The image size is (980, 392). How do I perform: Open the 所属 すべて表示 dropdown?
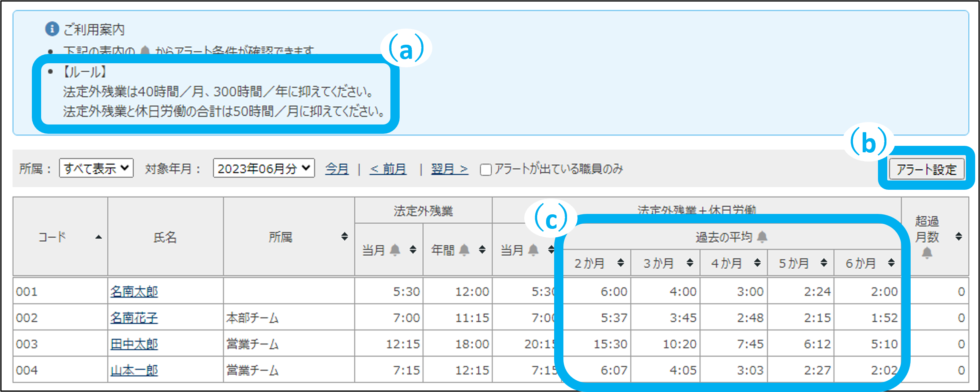pyautogui.click(x=96, y=168)
